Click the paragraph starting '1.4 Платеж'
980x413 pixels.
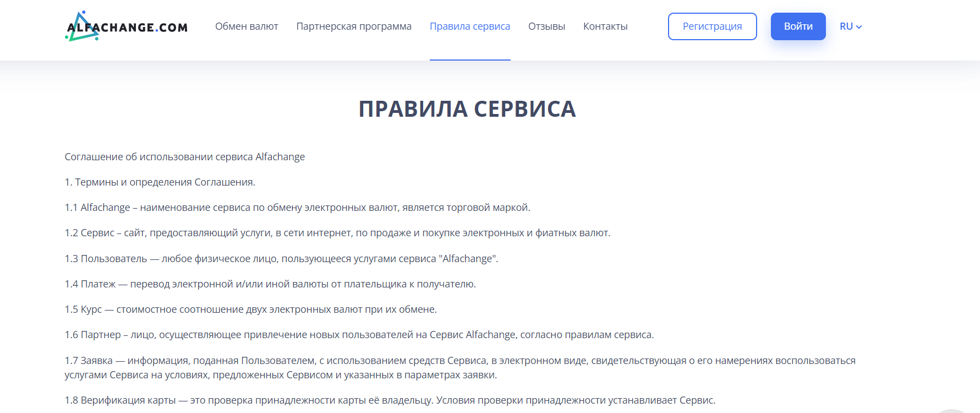pos(270,284)
